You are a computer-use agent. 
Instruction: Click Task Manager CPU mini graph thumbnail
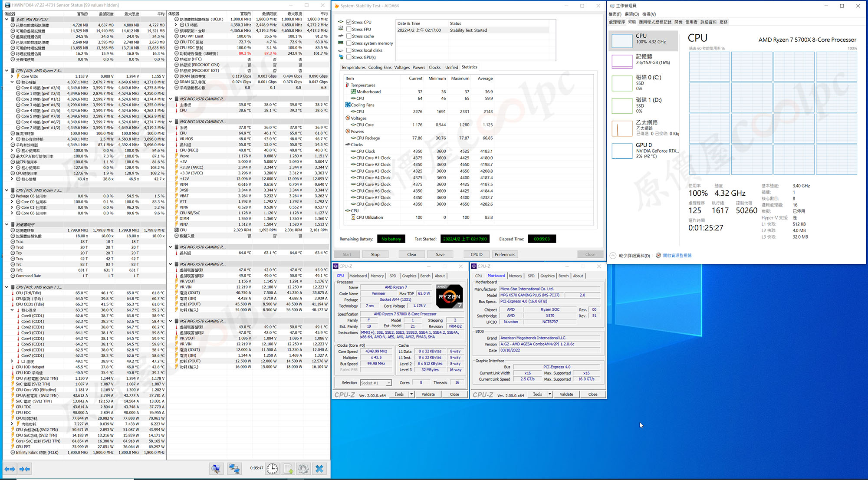[621, 40]
